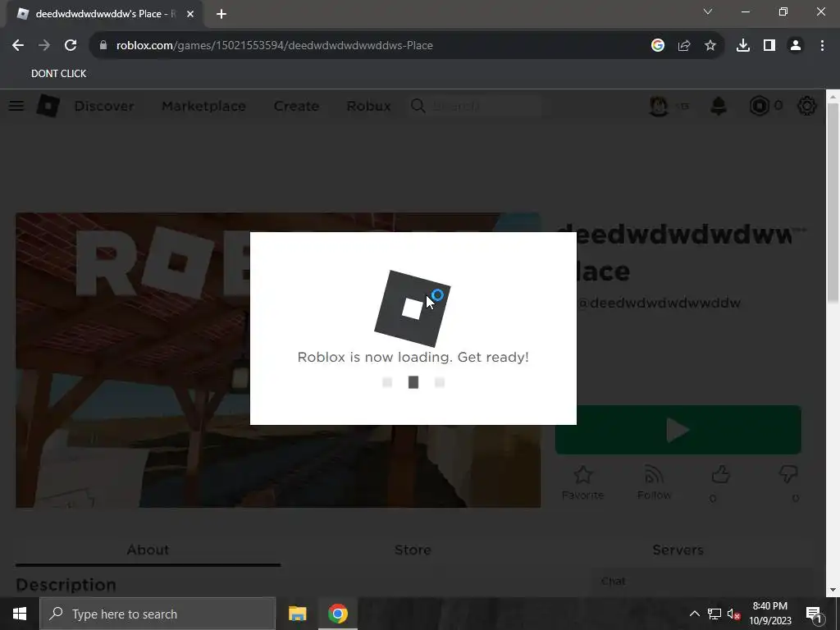
Task: Follow this game
Action: pyautogui.click(x=654, y=482)
